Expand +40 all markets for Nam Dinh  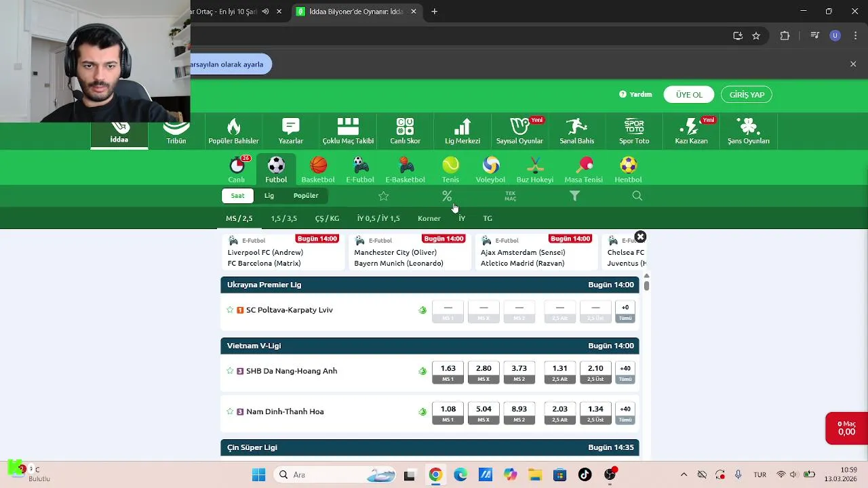pyautogui.click(x=625, y=413)
